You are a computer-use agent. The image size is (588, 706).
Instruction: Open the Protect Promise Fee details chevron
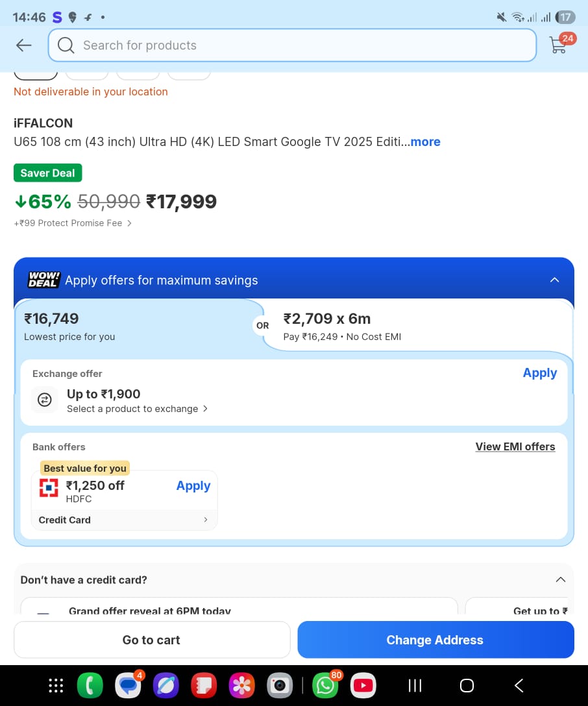tap(129, 223)
